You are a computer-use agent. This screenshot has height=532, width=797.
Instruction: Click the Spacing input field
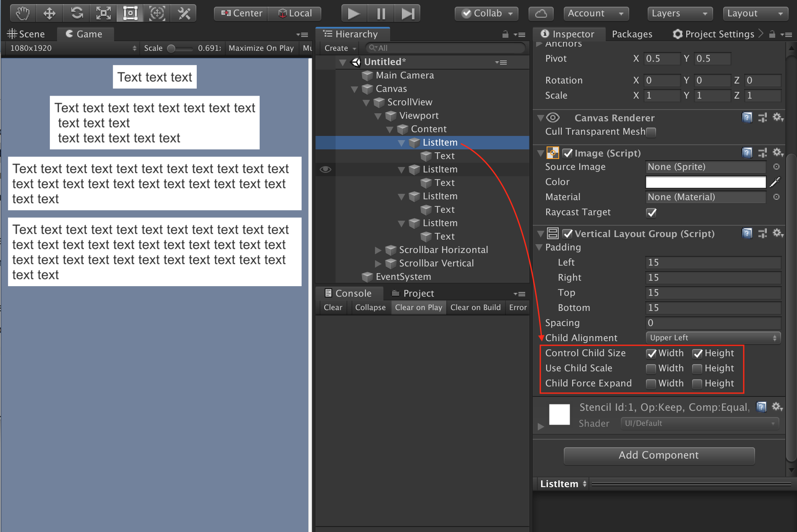[713, 323]
